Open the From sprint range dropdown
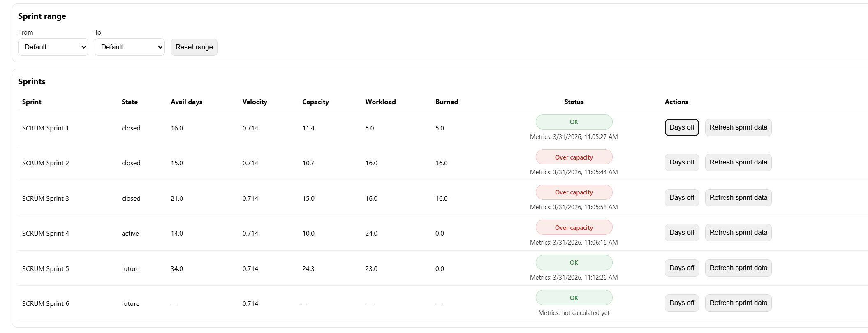Viewport: 868px width, 333px height. point(53,47)
